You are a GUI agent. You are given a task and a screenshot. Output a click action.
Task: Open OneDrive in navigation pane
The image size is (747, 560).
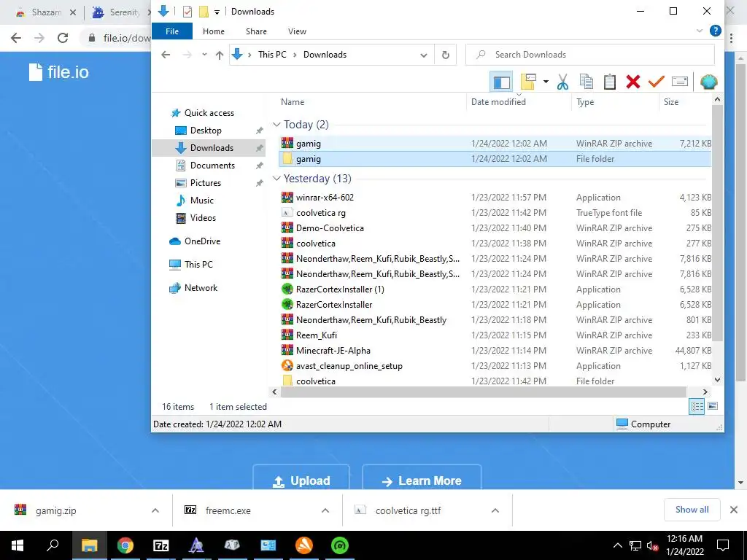[202, 241]
